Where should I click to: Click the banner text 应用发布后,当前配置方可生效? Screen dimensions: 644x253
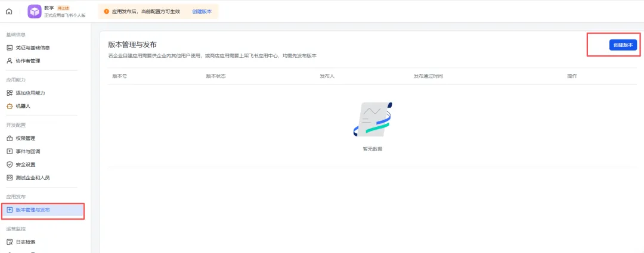146,11
